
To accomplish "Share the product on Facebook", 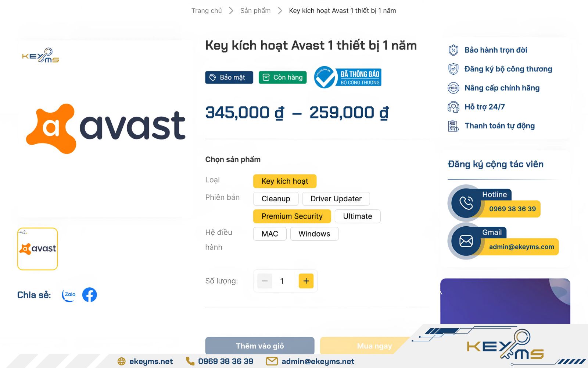I will 89,295.
